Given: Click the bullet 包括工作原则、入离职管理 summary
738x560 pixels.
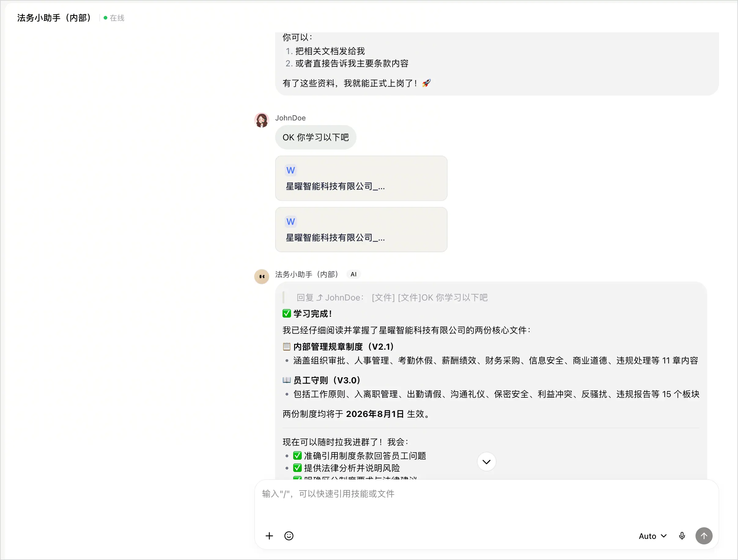Looking at the screenshot, I should point(496,394).
